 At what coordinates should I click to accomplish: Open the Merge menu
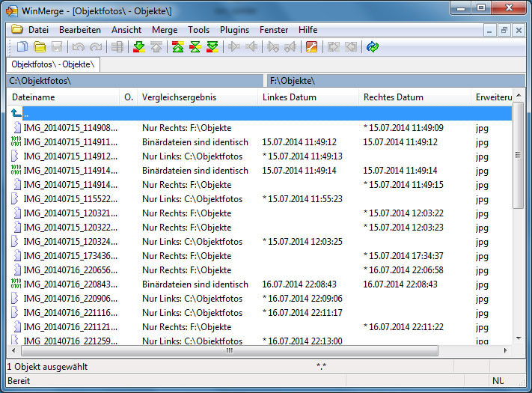coord(165,30)
